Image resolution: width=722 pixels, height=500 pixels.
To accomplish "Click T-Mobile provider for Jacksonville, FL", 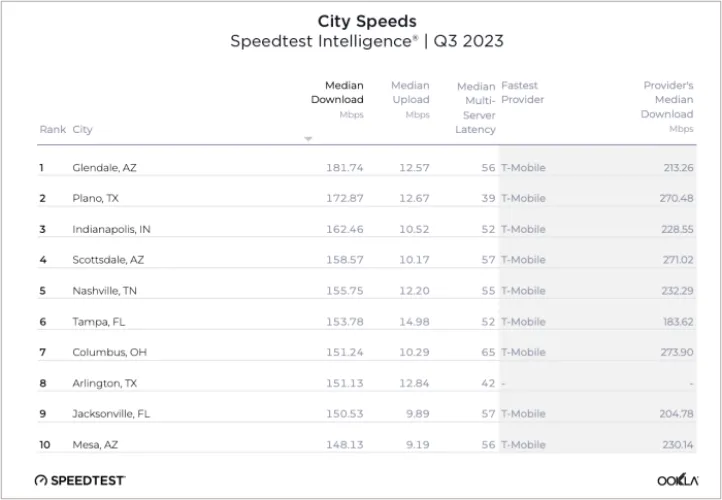I will [523, 413].
